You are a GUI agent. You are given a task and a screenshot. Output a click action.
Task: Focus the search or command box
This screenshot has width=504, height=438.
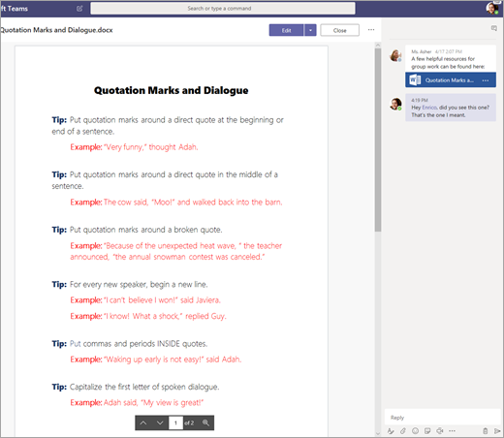223,9
